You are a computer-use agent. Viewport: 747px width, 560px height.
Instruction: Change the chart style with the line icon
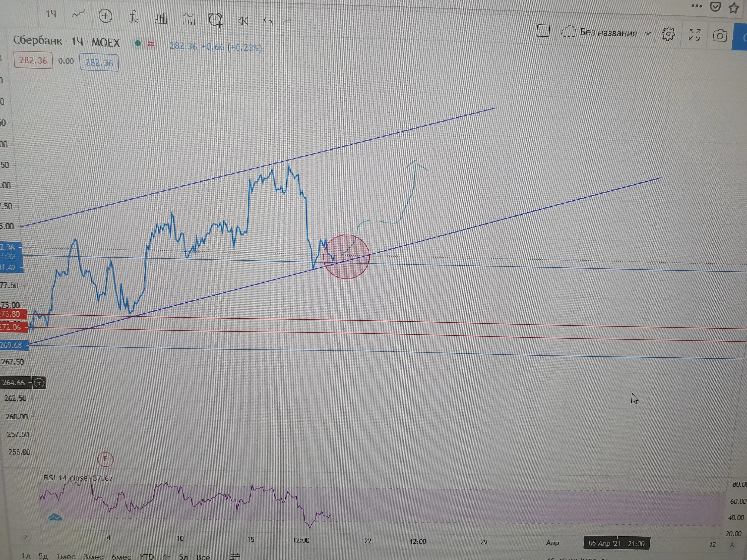(78, 14)
